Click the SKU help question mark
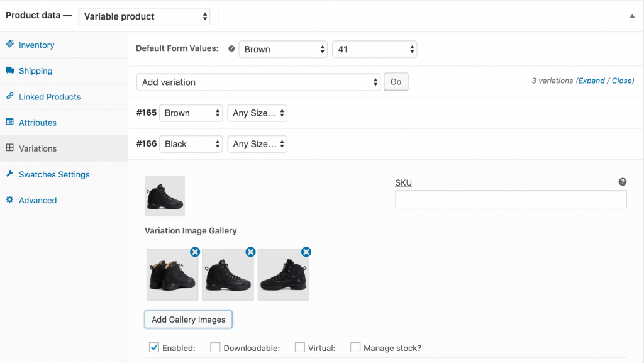 point(622,181)
